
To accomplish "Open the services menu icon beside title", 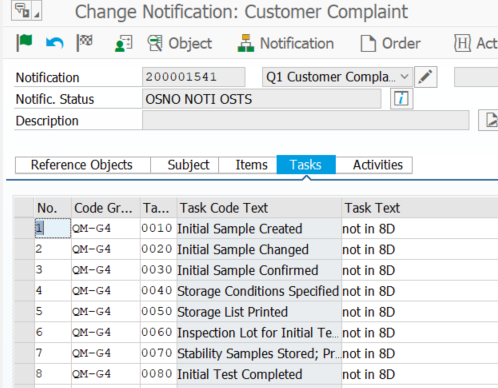I will [26, 11].
